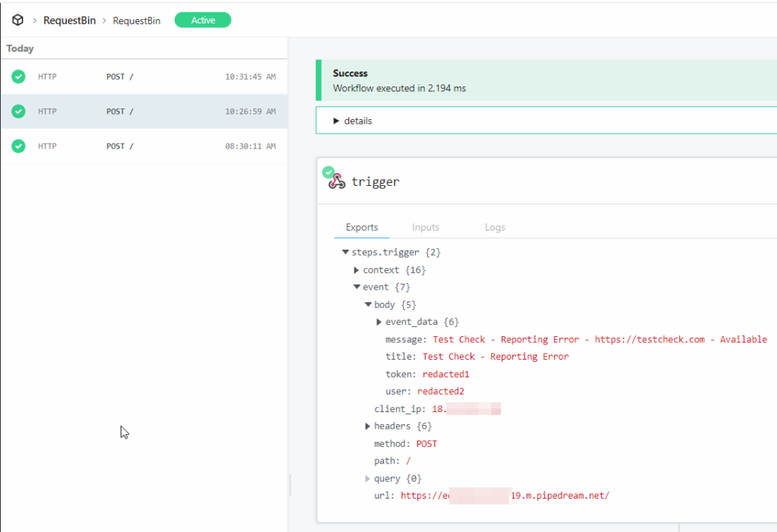The image size is (777, 532).
Task: Click the webhook trigger icon
Action: [x=337, y=181]
